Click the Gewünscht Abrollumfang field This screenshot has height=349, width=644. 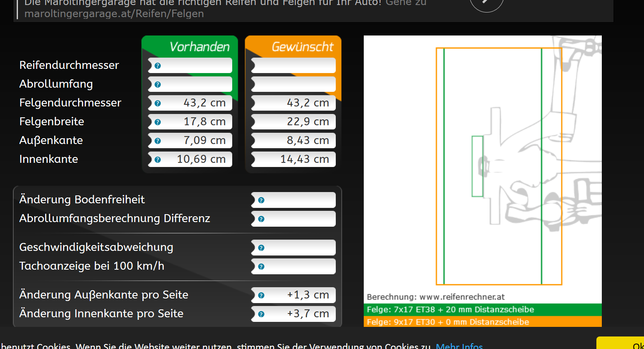coord(294,84)
